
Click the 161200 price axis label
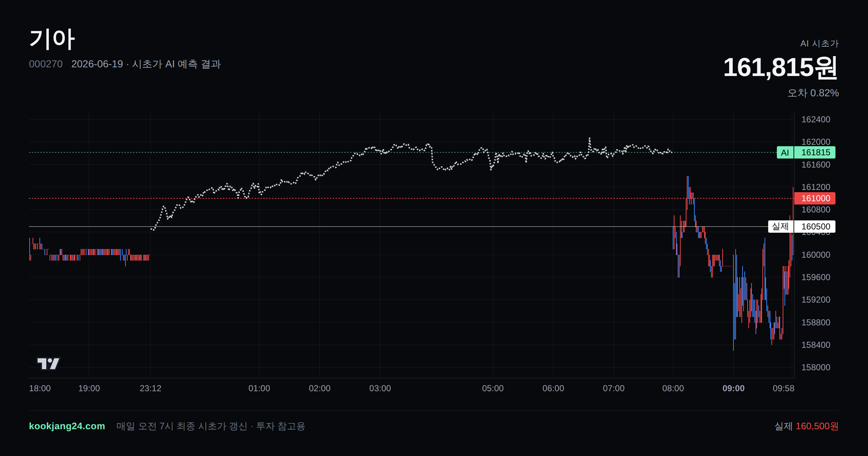coord(816,187)
